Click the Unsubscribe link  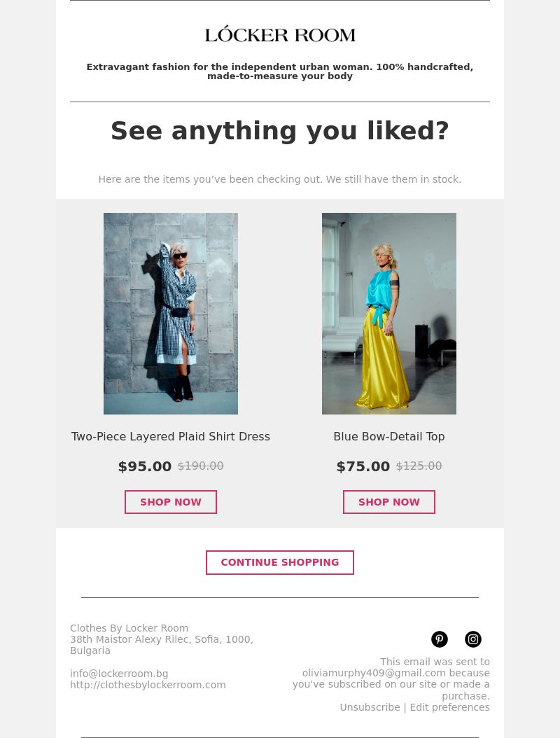(x=370, y=707)
